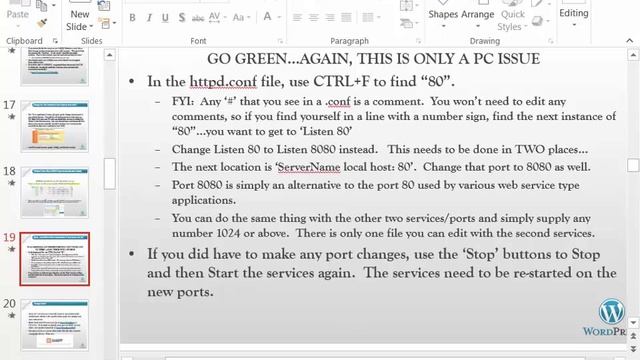
Task: Open the Font dialog launcher
Action: 280,41
